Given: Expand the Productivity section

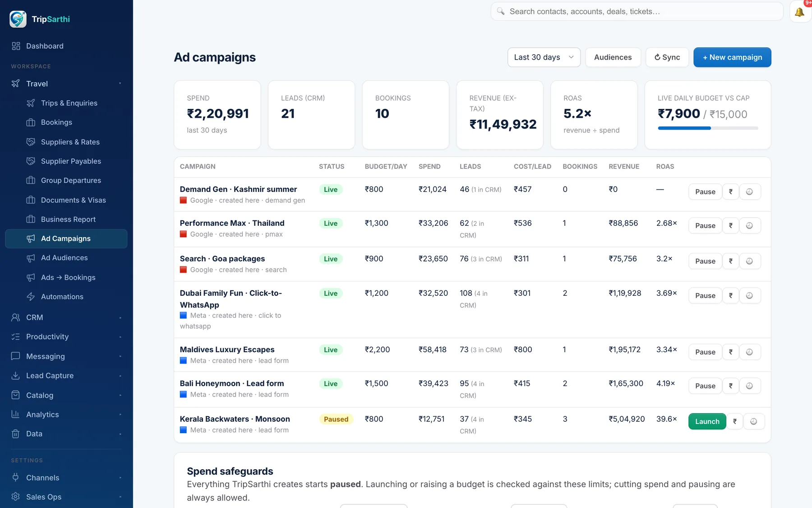Looking at the screenshot, I should (66, 337).
